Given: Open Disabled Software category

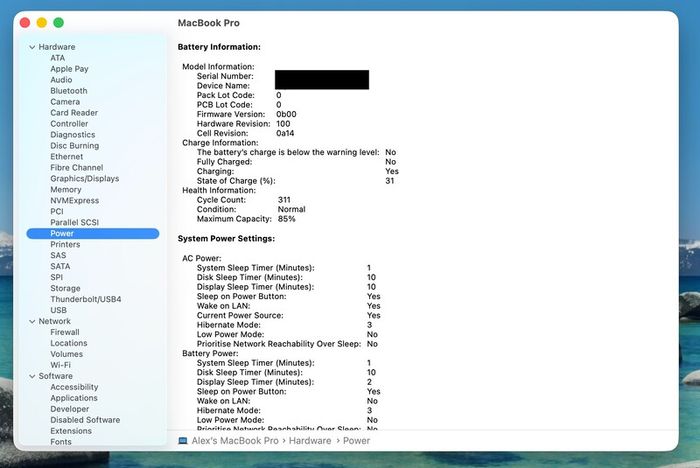Looking at the screenshot, I should [85, 420].
